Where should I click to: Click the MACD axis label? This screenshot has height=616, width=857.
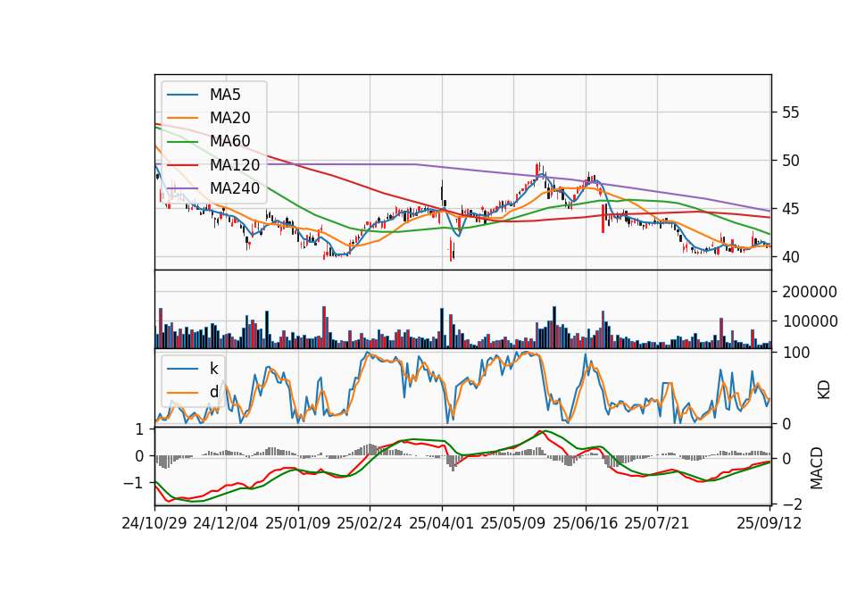(817, 468)
